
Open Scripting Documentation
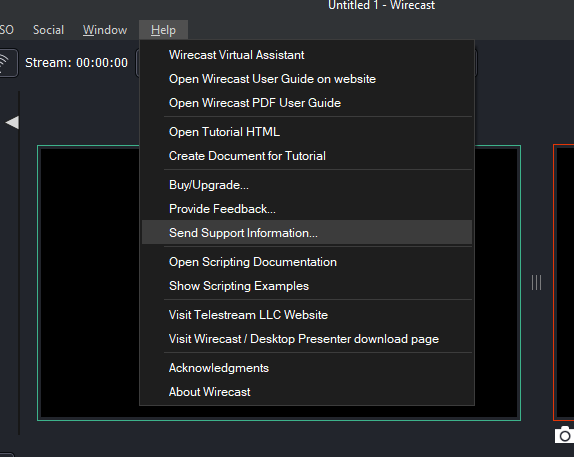click(x=307, y=262)
